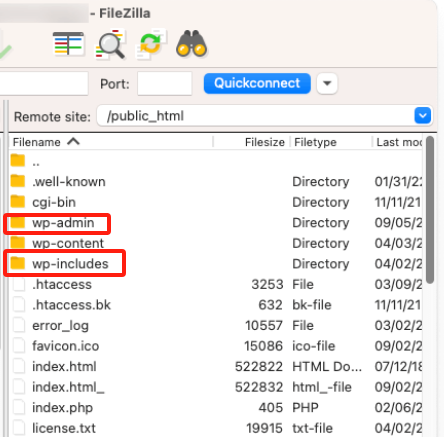
Task: Click the file icon of error_log
Action: (19, 325)
